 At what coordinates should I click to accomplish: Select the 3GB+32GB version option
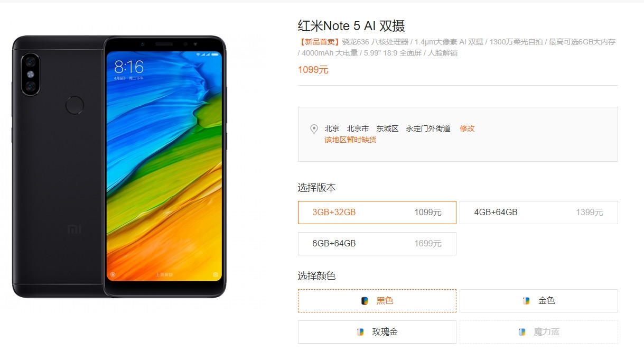point(377,213)
